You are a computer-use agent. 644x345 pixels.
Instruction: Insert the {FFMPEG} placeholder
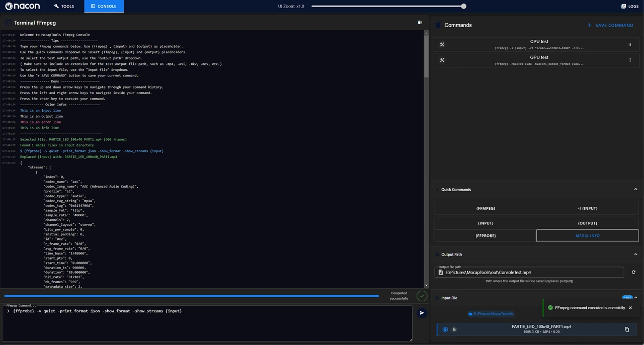[486, 208]
